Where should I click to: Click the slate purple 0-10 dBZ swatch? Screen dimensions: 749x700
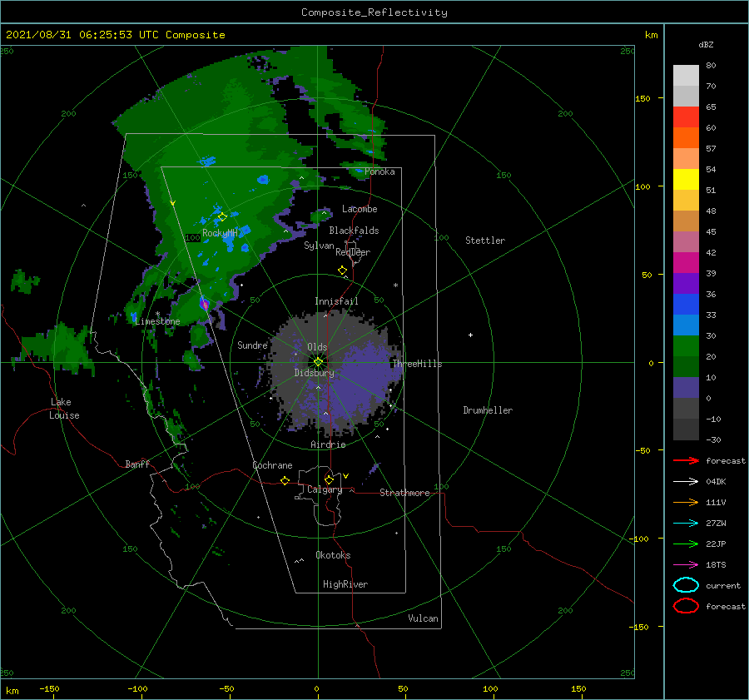click(686, 388)
